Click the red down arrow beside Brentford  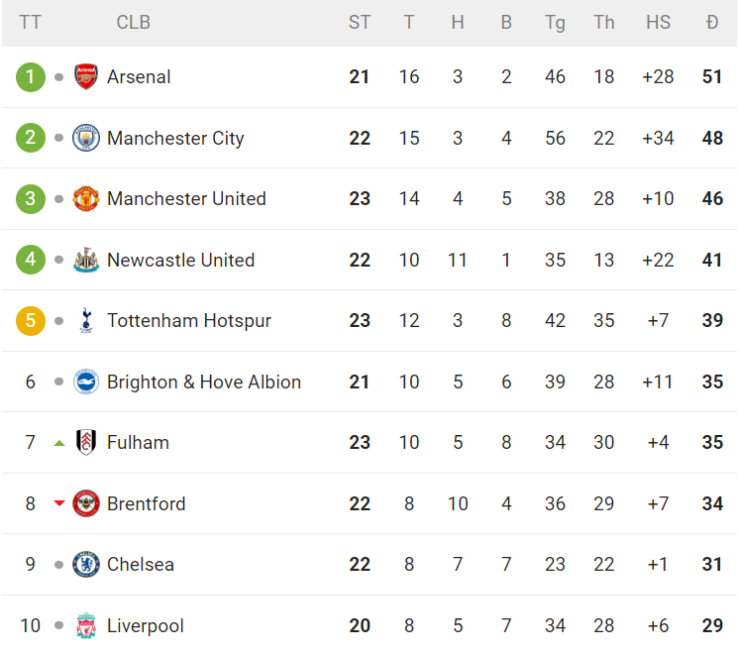(59, 504)
